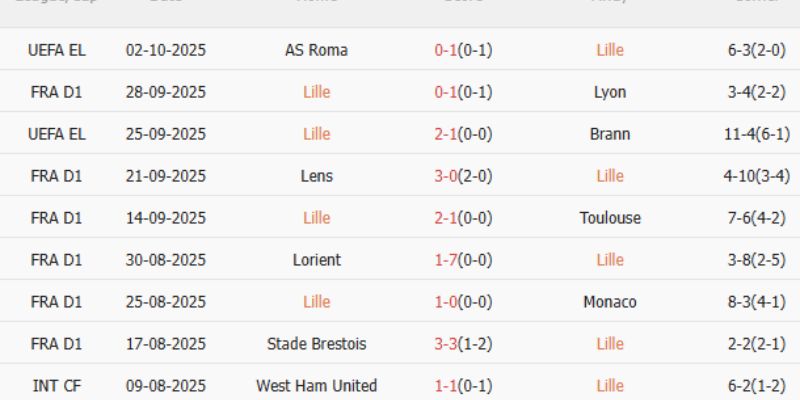Image resolution: width=800 pixels, height=400 pixels.
Task: Click UEFA EL label on 25-09-2025 row
Action: tap(57, 134)
